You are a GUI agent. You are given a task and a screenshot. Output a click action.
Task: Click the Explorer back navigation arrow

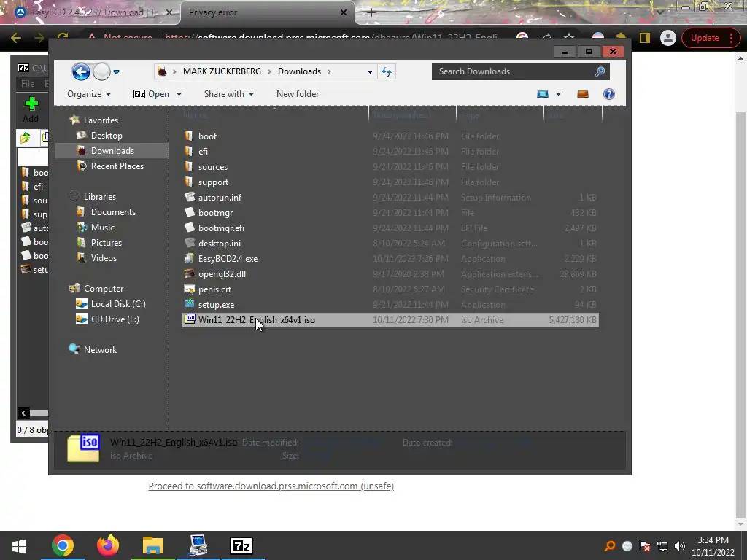(x=81, y=72)
